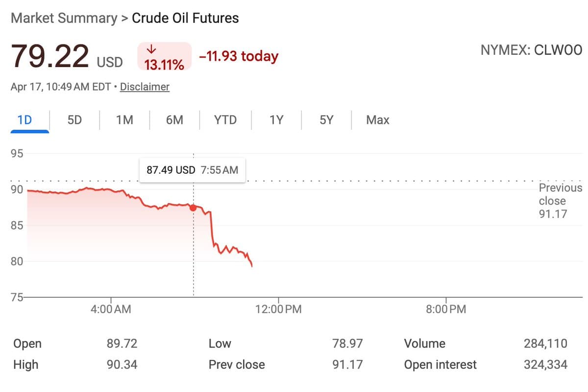The width and height of the screenshot is (588, 392).
Task: Click the NYMEX: CLW00 ticker symbol
Action: click(531, 50)
